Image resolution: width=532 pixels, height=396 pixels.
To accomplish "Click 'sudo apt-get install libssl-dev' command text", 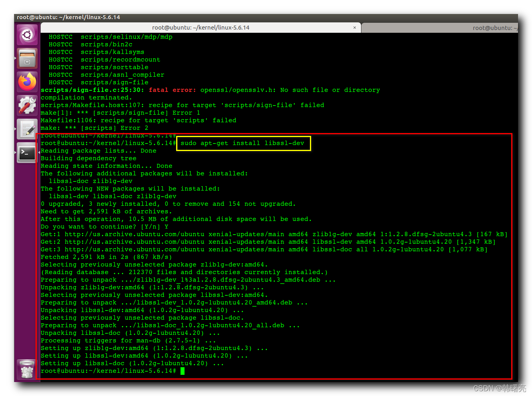I will pos(242,143).
